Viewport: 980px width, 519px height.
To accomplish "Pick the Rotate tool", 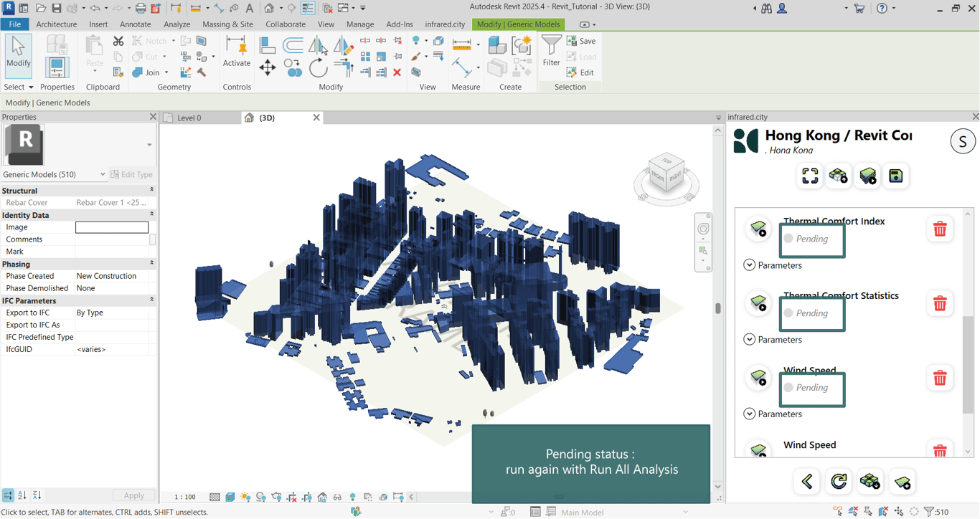I will pyautogui.click(x=318, y=68).
